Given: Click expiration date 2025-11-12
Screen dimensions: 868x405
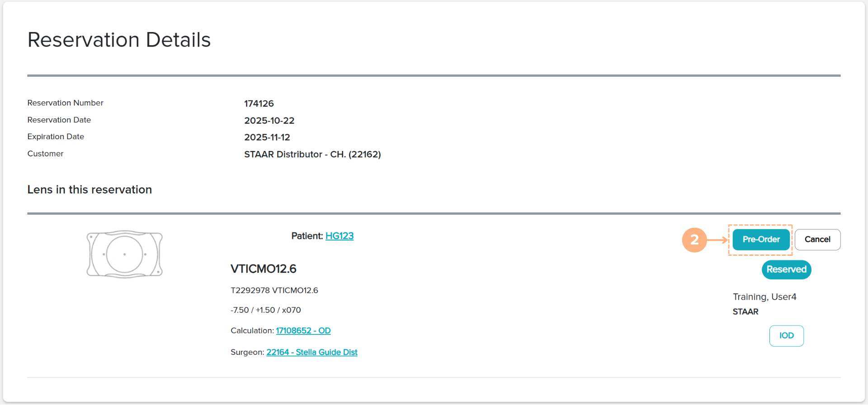Looking at the screenshot, I should [267, 137].
